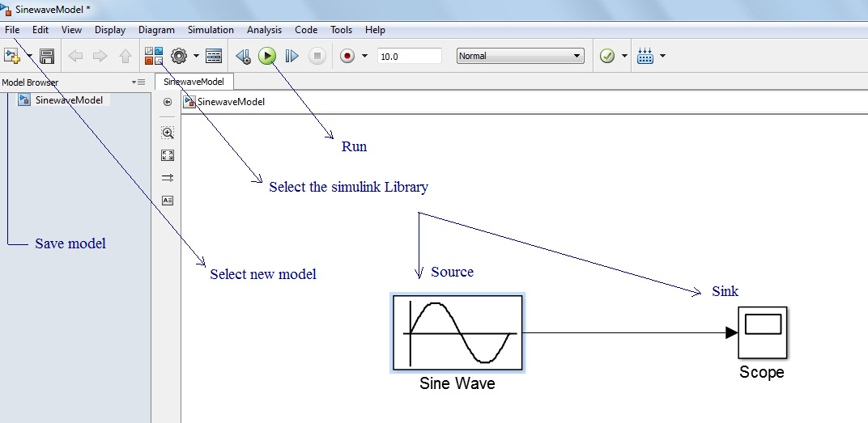Click the simulation stop time field
Image resolution: width=868 pixels, height=423 pixels.
[409, 56]
